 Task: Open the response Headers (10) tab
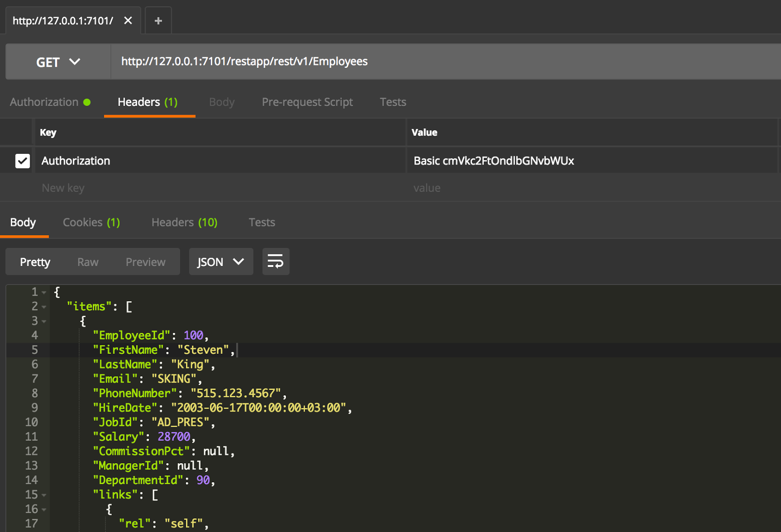click(184, 222)
